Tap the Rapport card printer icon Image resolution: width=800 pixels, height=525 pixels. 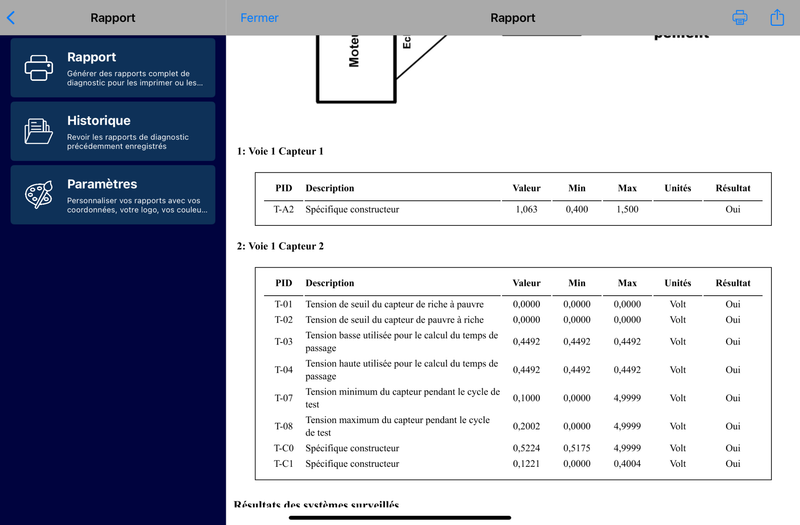coord(39,68)
